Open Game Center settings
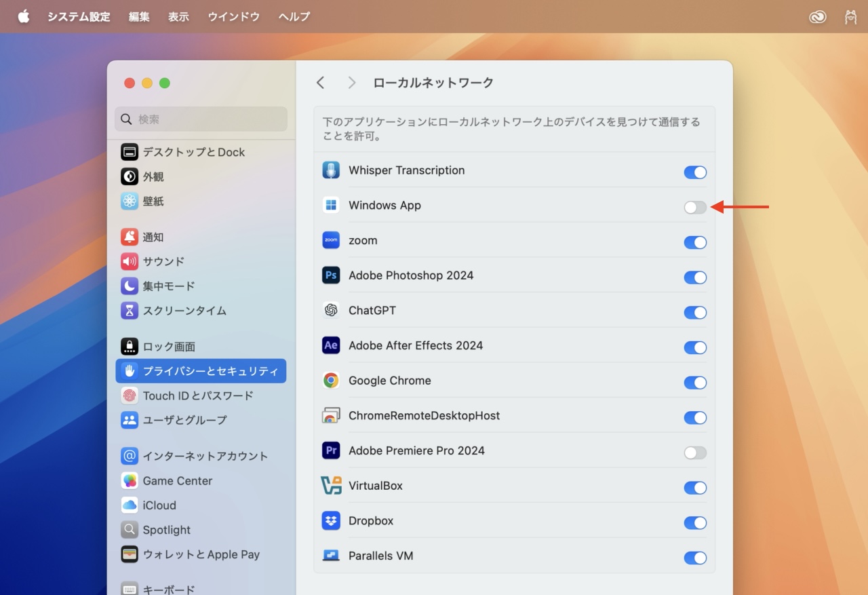The image size is (868, 595). coord(201,480)
